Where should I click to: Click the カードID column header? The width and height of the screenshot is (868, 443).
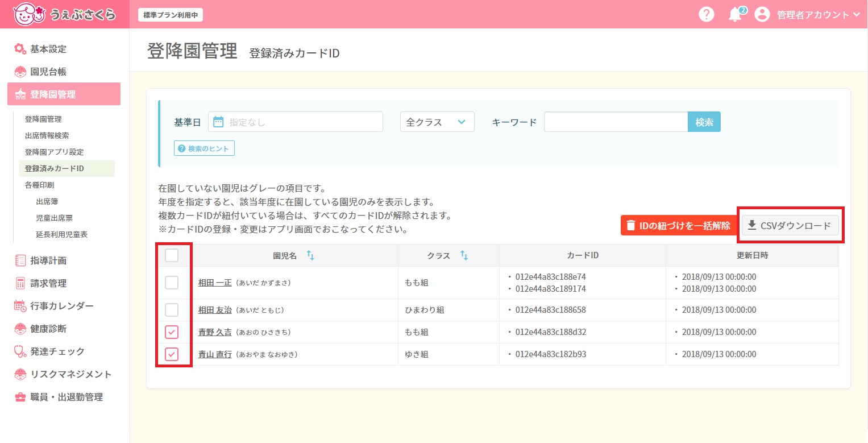(x=583, y=255)
